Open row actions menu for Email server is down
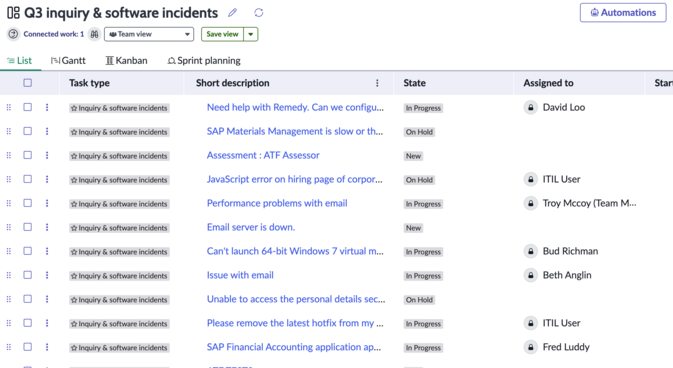The image size is (673, 368). [x=47, y=227]
